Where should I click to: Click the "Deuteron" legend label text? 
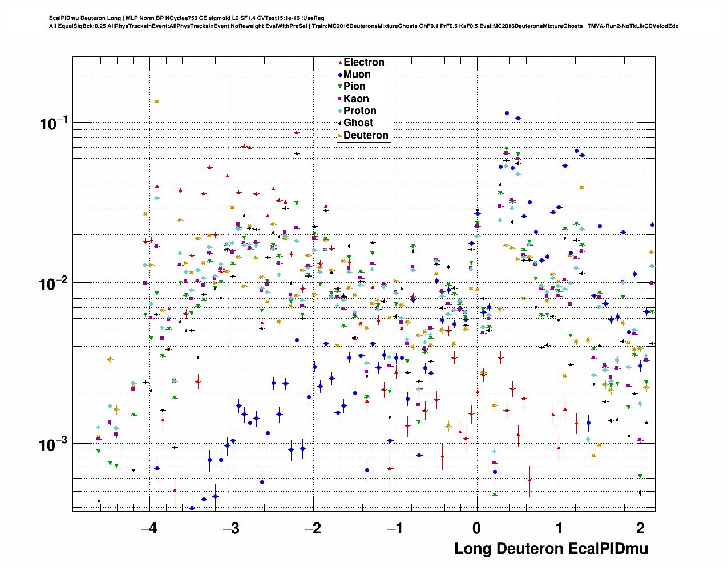(x=366, y=135)
